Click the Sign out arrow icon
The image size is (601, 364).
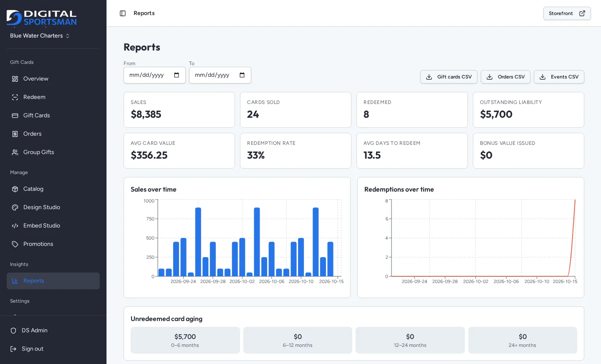coord(13,349)
